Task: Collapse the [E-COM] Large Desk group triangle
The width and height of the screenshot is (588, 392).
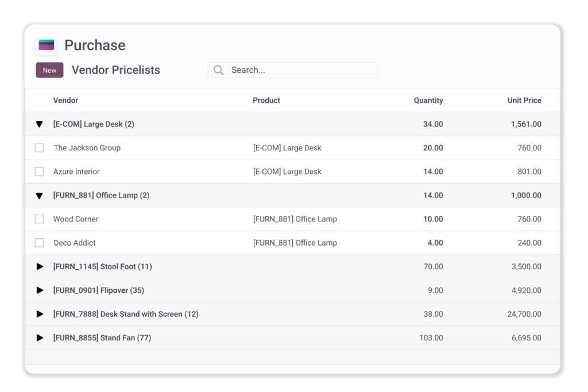Action: (39, 124)
